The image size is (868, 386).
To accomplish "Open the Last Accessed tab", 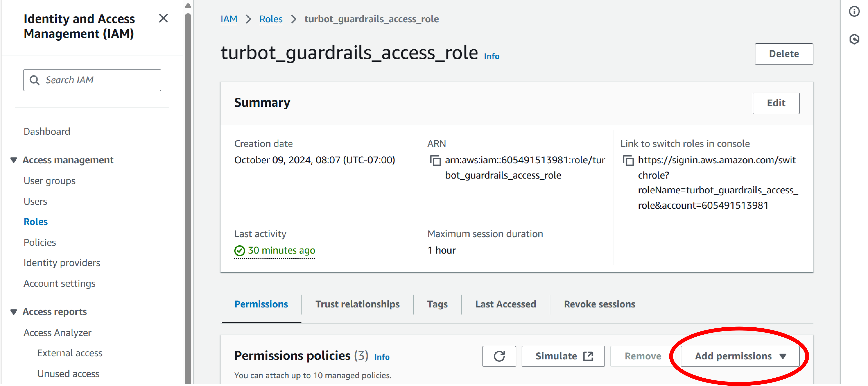I will tap(505, 304).
